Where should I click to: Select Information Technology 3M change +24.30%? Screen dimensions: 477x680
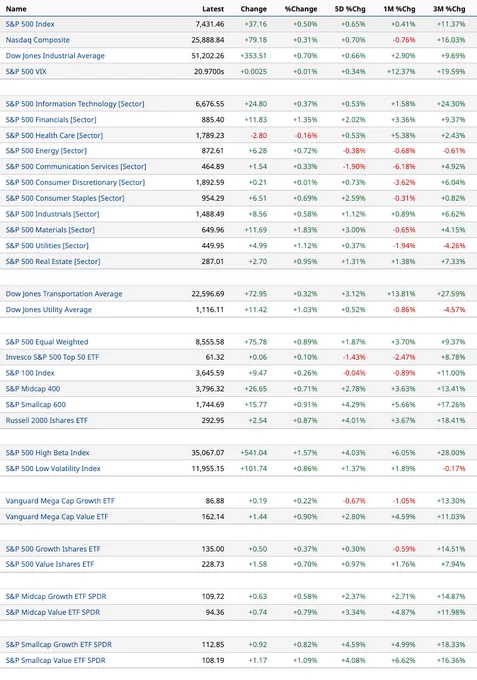451,104
